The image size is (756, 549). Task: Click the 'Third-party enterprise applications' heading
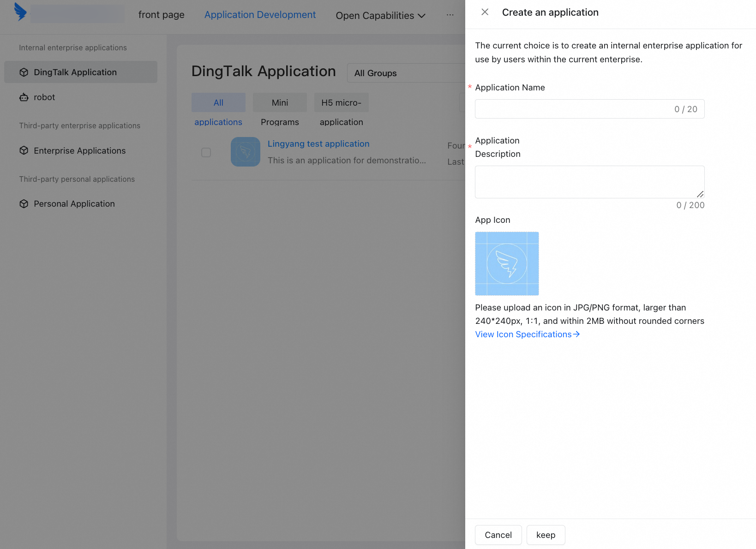pyautogui.click(x=80, y=125)
